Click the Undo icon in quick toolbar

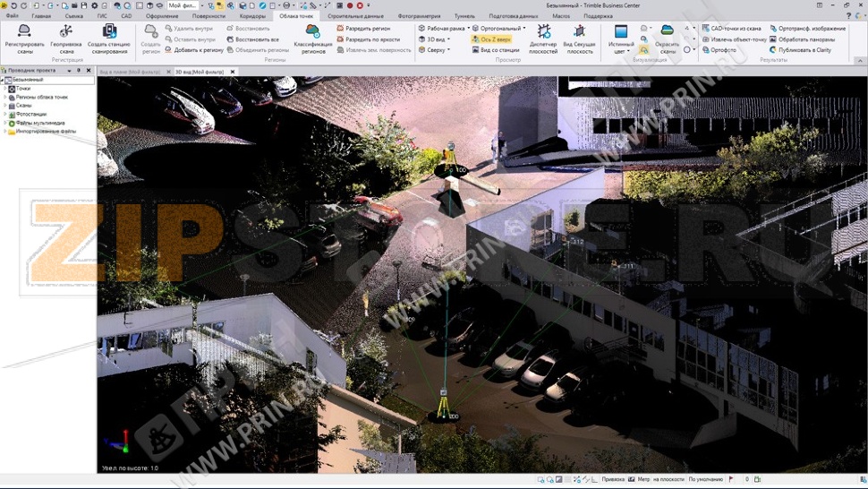[13, 5]
